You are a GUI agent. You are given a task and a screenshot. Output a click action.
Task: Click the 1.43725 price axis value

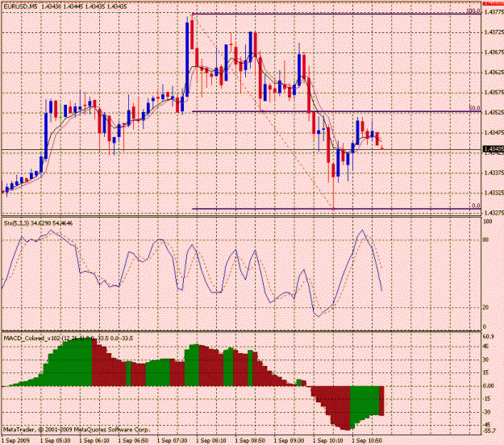coord(494,32)
